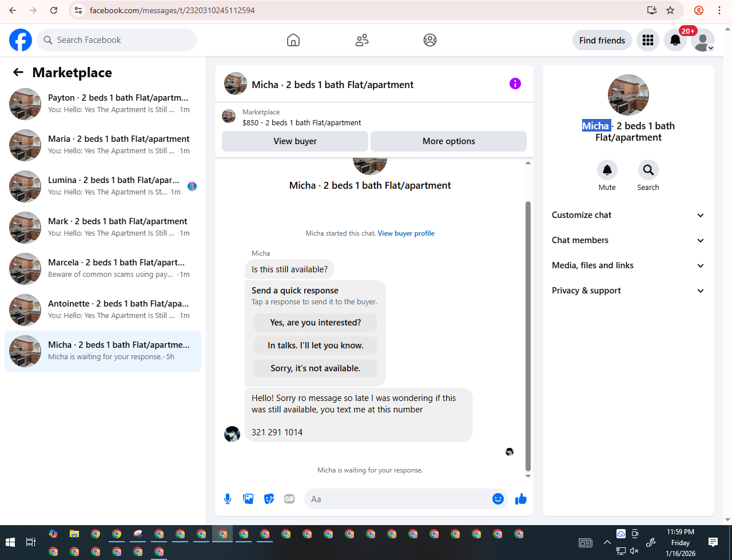Open conversation info purple icon
Image resolution: width=732 pixels, height=560 pixels.
point(515,84)
